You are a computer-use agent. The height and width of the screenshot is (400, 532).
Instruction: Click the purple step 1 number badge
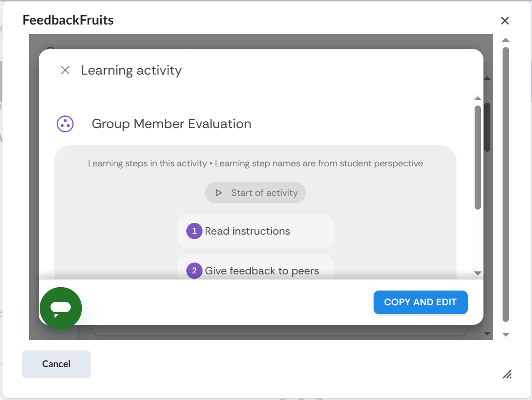(x=194, y=231)
